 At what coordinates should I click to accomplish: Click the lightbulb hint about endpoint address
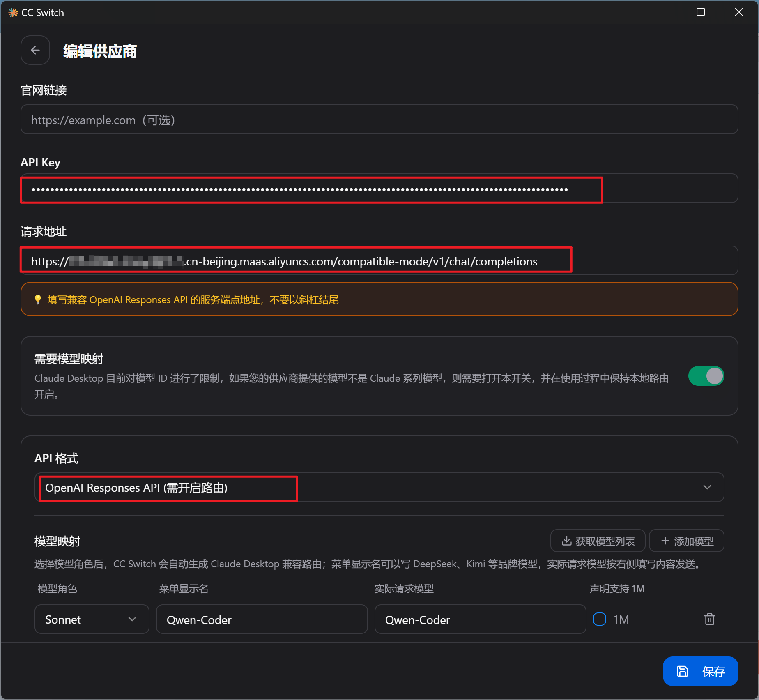point(379,299)
